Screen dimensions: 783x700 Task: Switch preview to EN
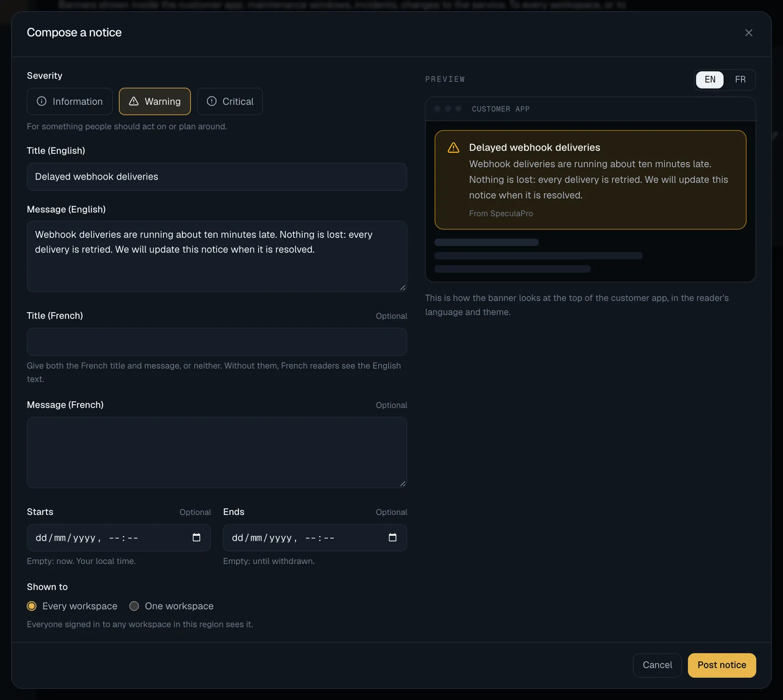(x=710, y=80)
